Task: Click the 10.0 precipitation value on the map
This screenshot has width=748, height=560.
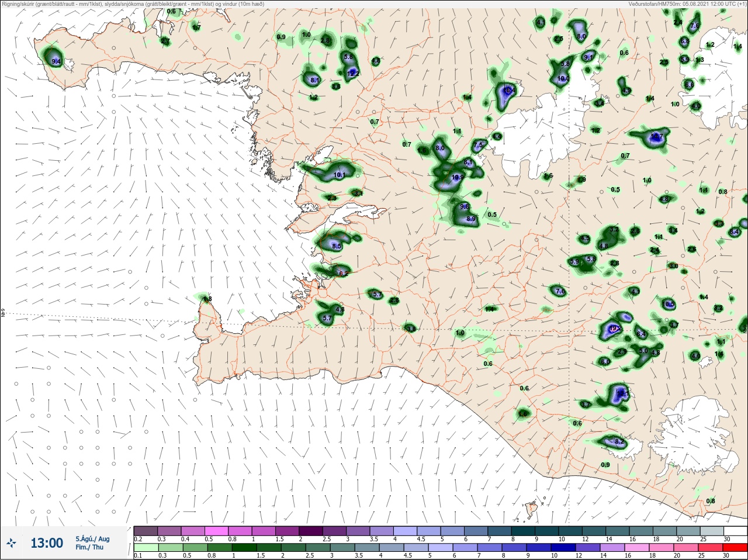Action: pos(563,78)
